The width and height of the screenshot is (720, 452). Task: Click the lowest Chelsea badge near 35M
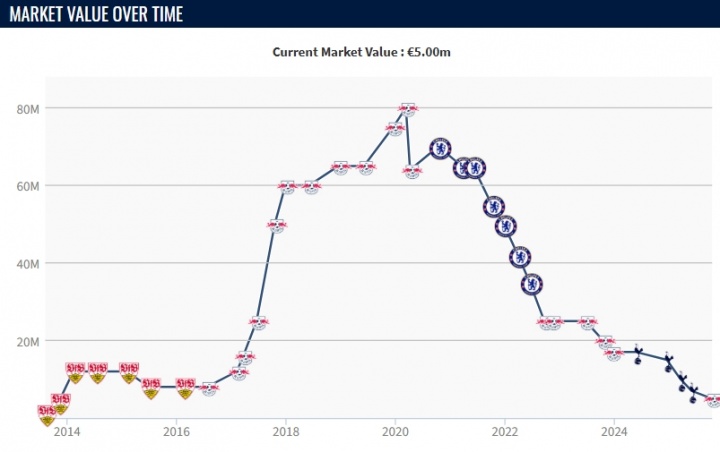532,284
